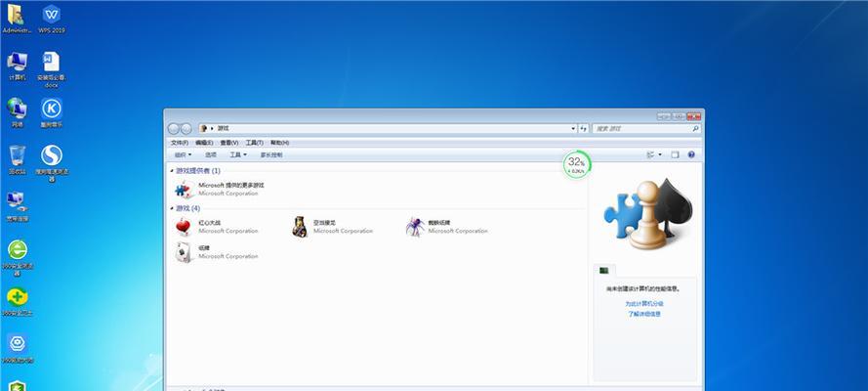
Task: Click the learn more details link
Action: pos(644,314)
